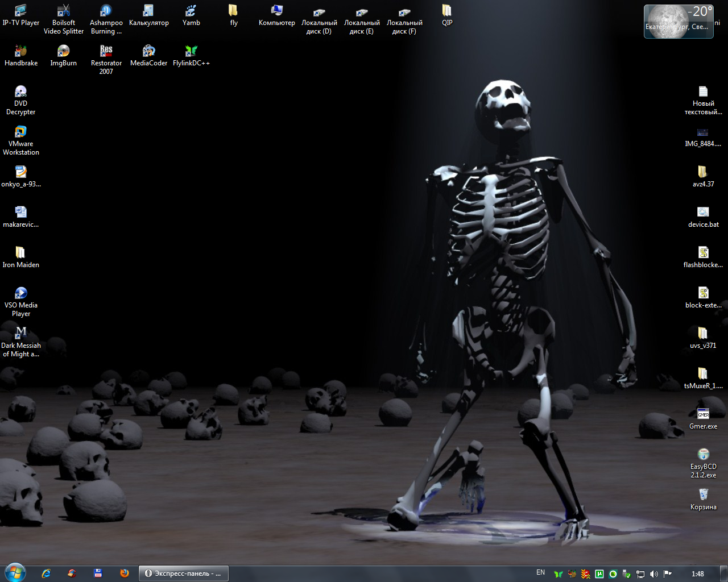This screenshot has height=582, width=728.
Task: Launch the FlylinkDC++ desktop shortcut
Action: pyautogui.click(x=192, y=56)
